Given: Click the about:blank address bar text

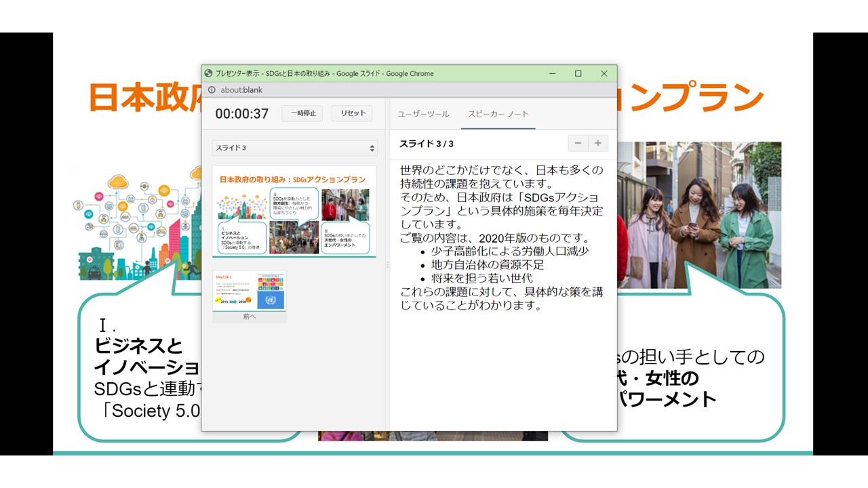Looking at the screenshot, I should pos(241,90).
